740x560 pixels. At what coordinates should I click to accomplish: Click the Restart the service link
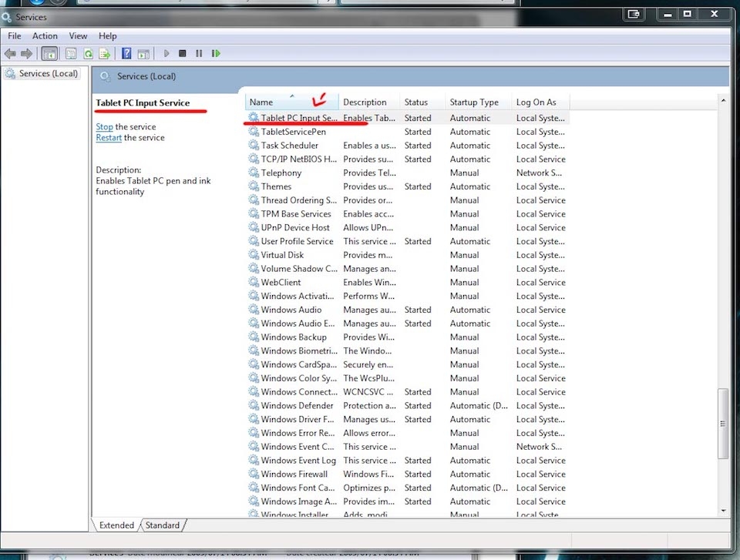[x=109, y=138]
